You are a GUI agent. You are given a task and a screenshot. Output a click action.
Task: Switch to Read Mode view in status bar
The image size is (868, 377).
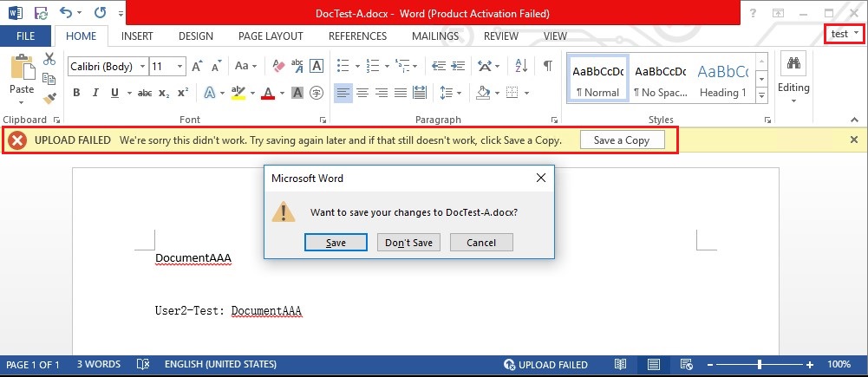pos(621,364)
